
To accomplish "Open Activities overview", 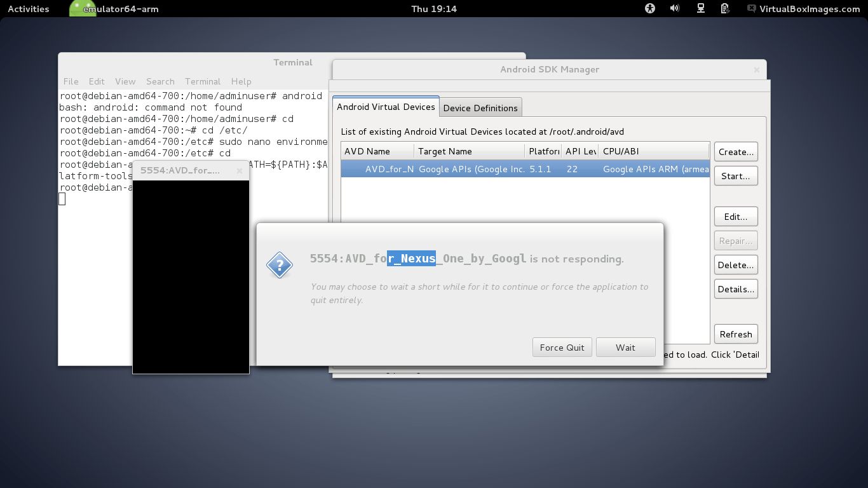I will pyautogui.click(x=28, y=9).
